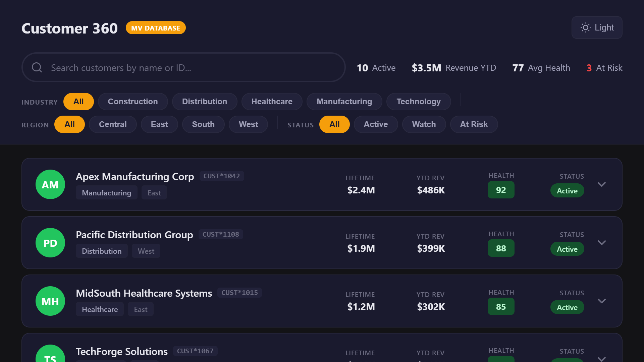Click the sun icon in theme button
Image resolution: width=644 pixels, height=362 pixels.
tap(585, 27)
